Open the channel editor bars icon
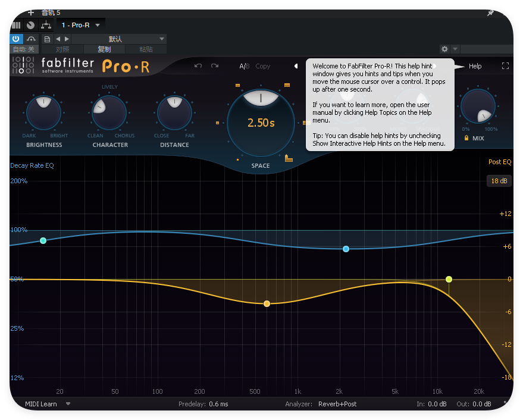This screenshot has height=420, width=523. 16,25
